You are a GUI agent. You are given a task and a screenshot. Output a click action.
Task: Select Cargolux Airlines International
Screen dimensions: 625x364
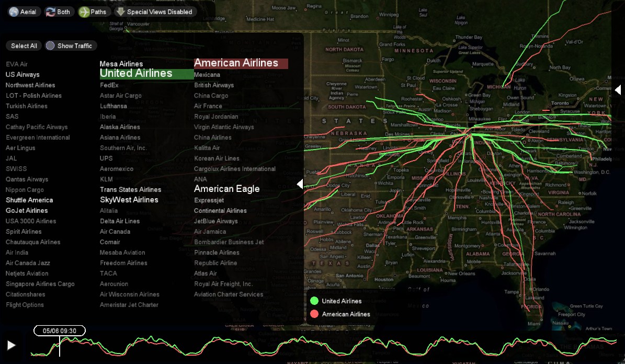click(235, 169)
